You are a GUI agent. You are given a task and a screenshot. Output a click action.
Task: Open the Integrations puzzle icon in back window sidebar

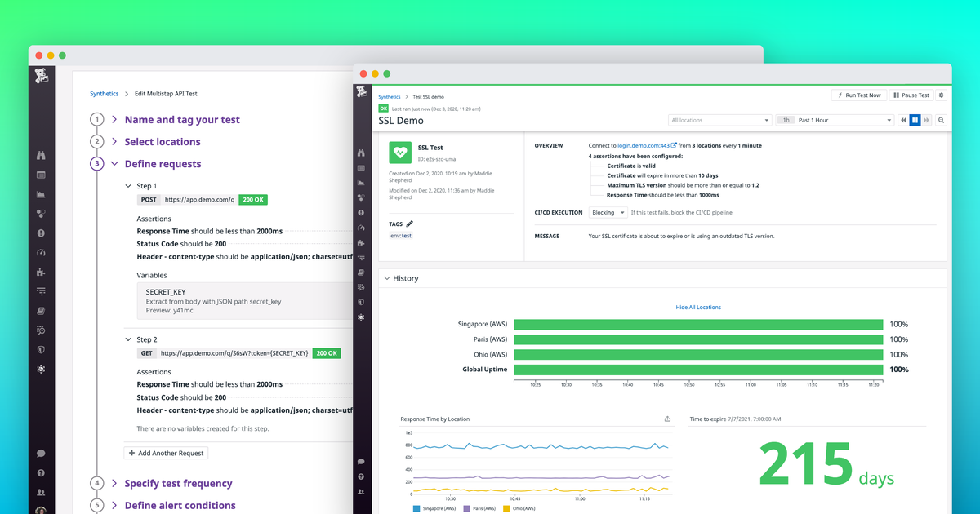(41, 272)
